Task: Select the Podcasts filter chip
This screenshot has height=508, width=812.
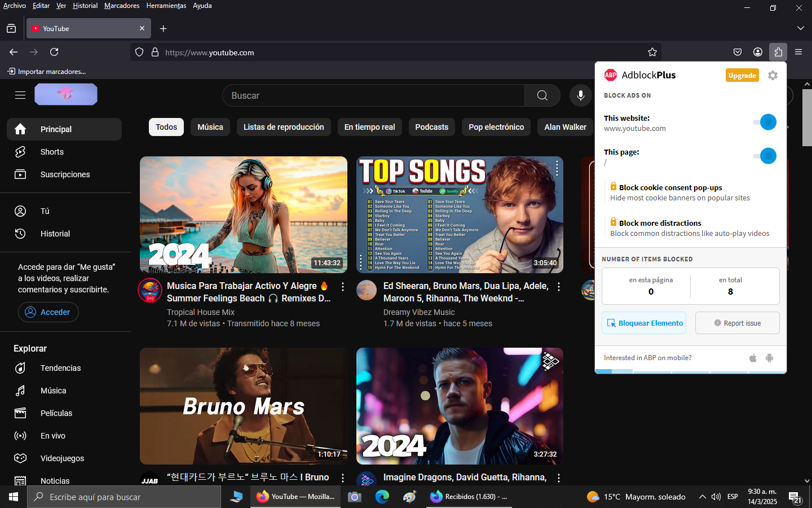Action: [x=431, y=127]
